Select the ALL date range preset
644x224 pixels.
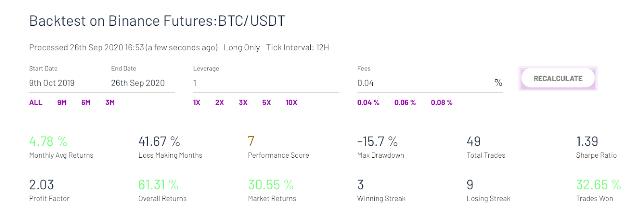pyautogui.click(x=36, y=103)
